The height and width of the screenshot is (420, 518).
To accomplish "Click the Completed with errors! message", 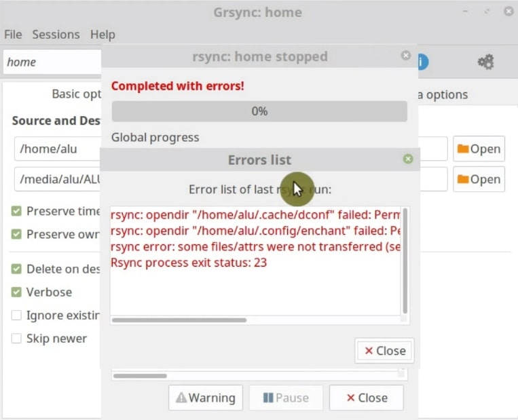I will [x=178, y=86].
